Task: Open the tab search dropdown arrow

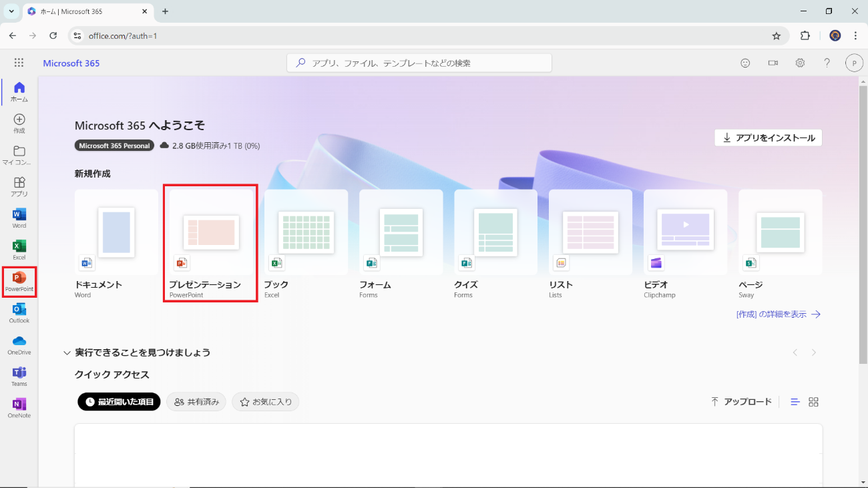Action: [11, 11]
